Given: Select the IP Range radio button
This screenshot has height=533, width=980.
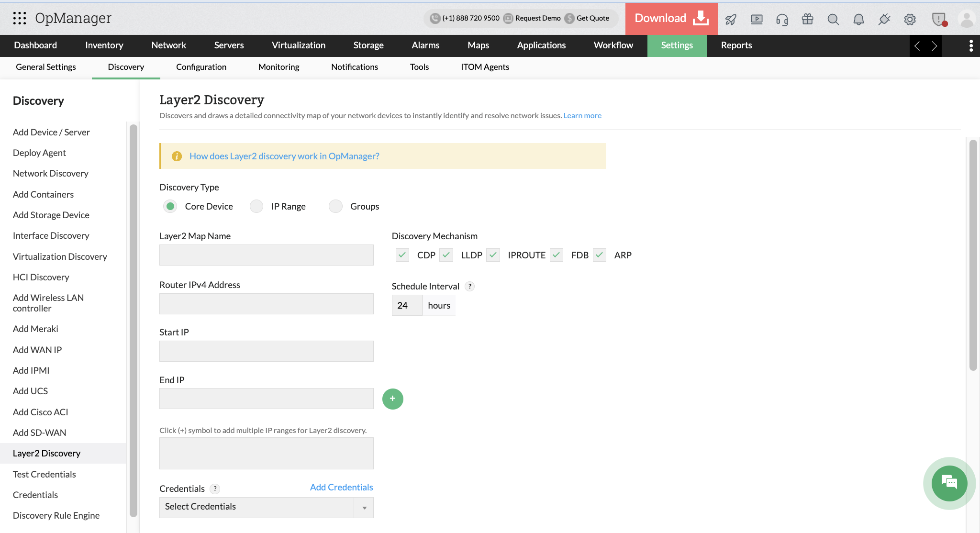Looking at the screenshot, I should (x=257, y=206).
